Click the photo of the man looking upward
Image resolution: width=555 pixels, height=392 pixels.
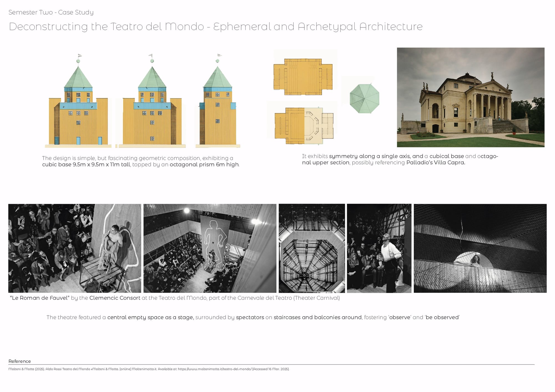pos(379,248)
